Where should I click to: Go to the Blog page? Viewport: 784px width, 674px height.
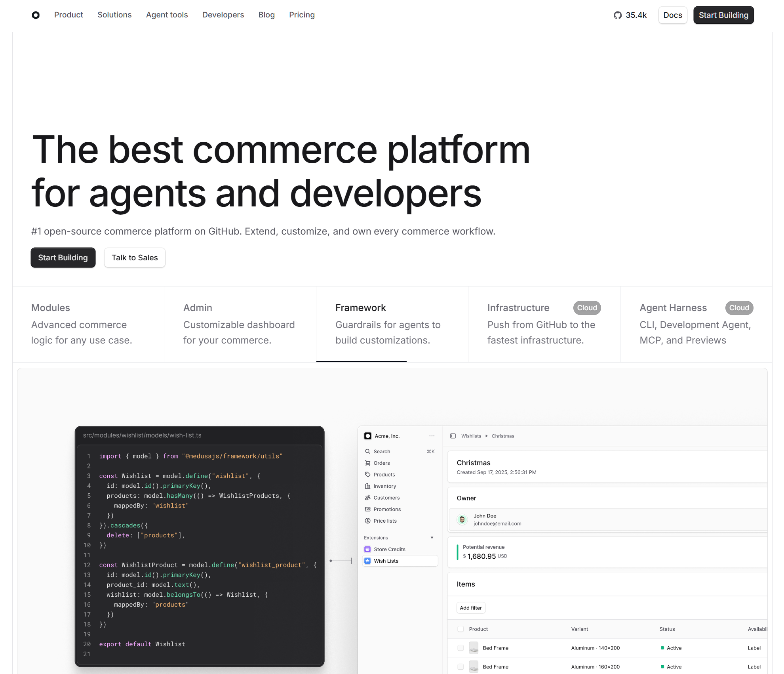[x=266, y=15]
